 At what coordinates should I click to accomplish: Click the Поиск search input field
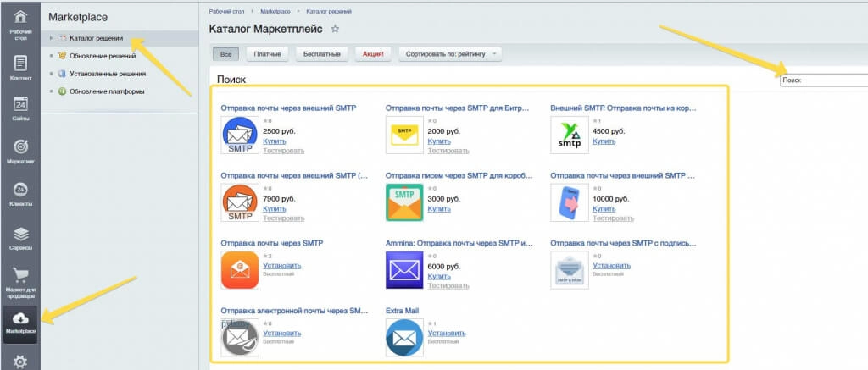click(824, 80)
